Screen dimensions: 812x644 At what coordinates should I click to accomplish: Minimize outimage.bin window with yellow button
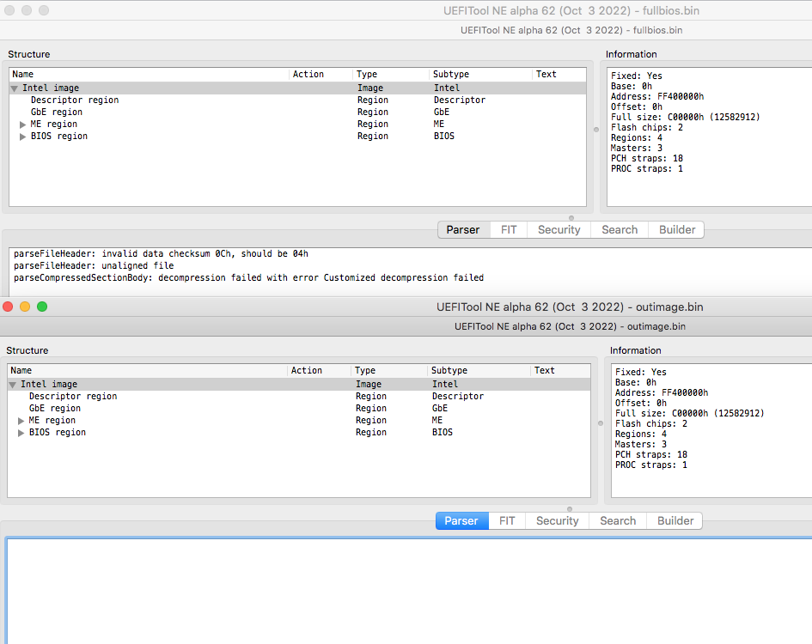point(25,307)
